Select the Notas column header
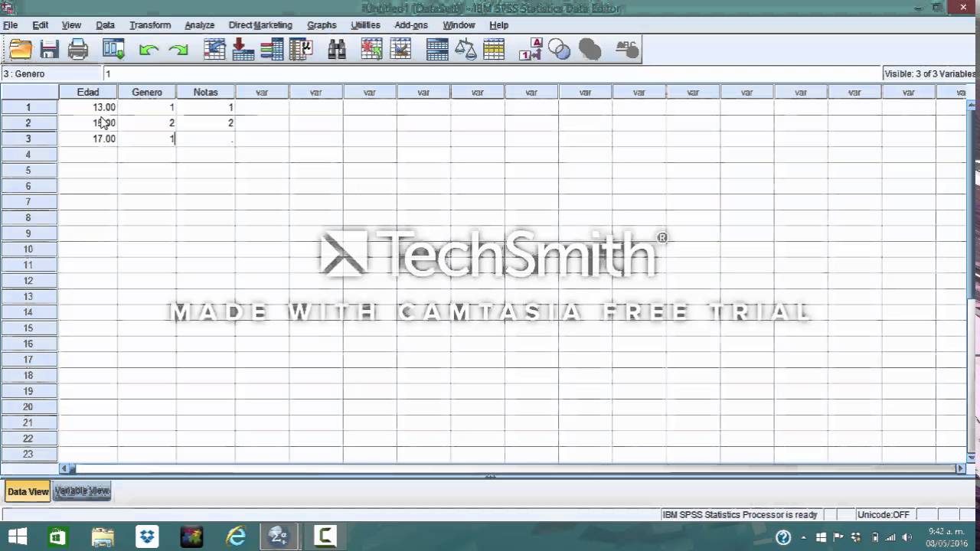Screen dimensions: 980x551 [x=206, y=92]
